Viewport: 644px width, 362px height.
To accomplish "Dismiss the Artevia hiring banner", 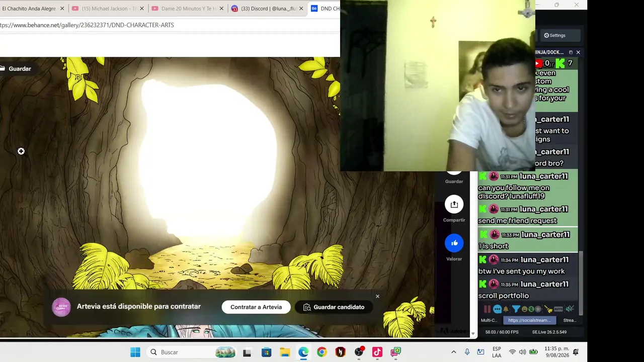I will (x=377, y=296).
